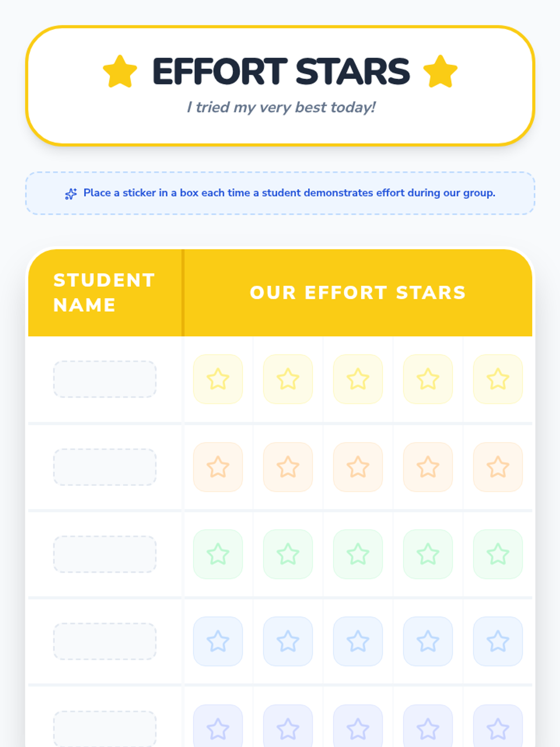Select the first blue star box in row four
The width and height of the screenshot is (560, 747).
pyautogui.click(x=218, y=641)
